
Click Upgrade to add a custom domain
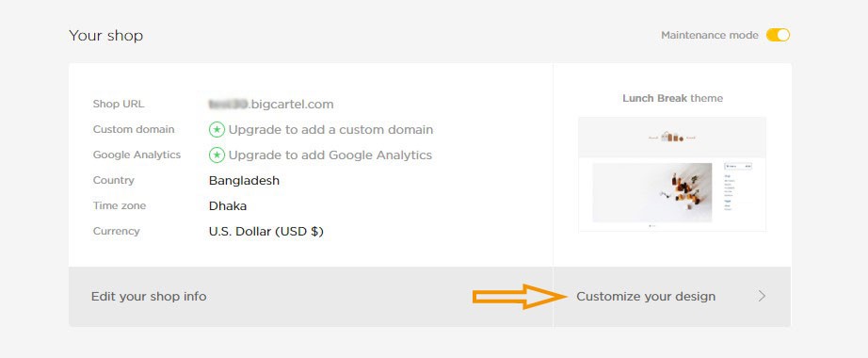330,130
